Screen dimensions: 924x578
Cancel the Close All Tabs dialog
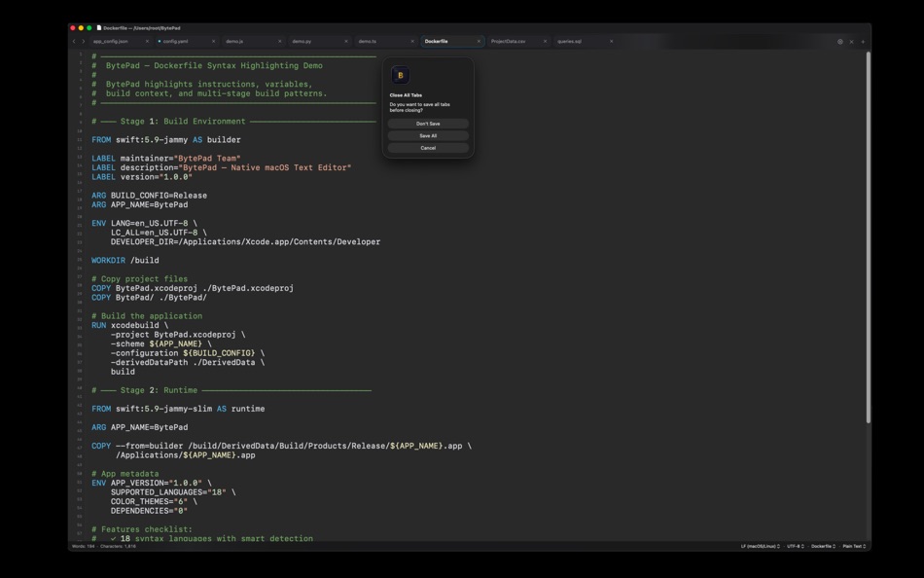pos(428,148)
